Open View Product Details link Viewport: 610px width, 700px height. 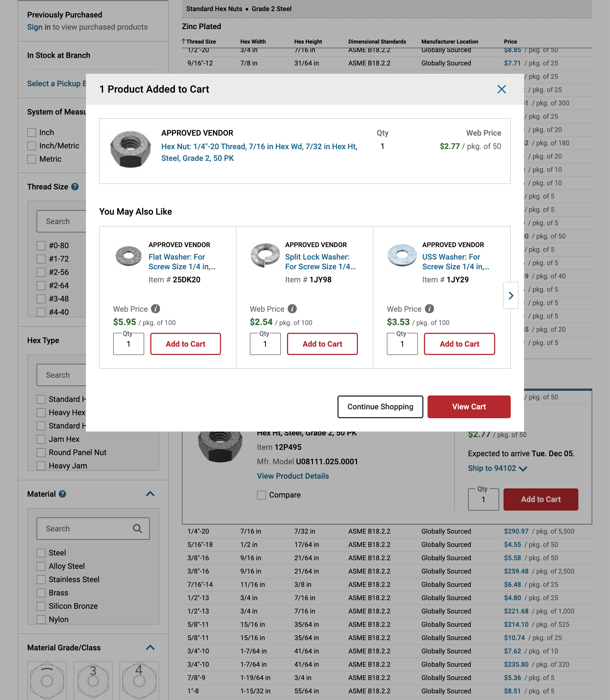click(x=293, y=476)
